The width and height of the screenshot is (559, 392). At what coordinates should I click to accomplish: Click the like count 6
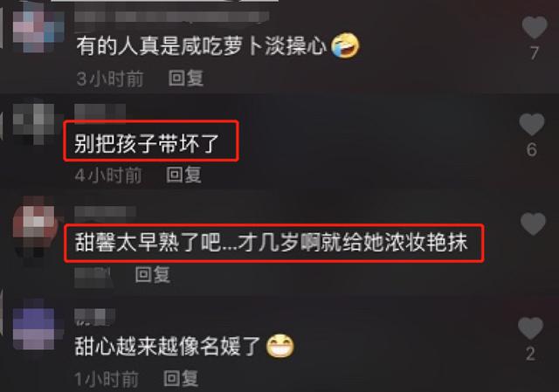click(x=532, y=149)
